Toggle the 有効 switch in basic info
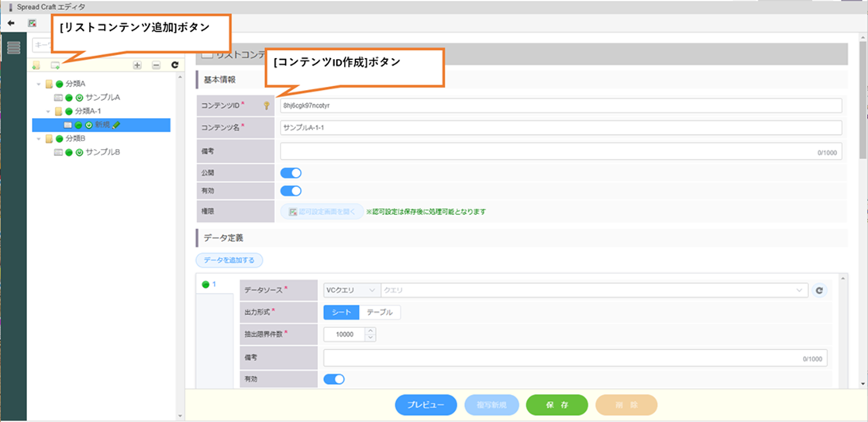The height and width of the screenshot is (422, 868). pos(291,191)
